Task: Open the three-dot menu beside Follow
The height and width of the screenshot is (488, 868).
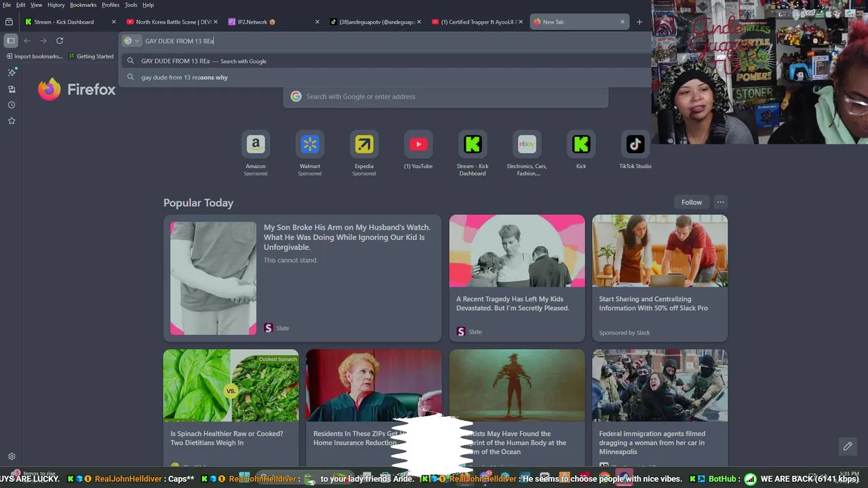Action: pyautogui.click(x=720, y=202)
